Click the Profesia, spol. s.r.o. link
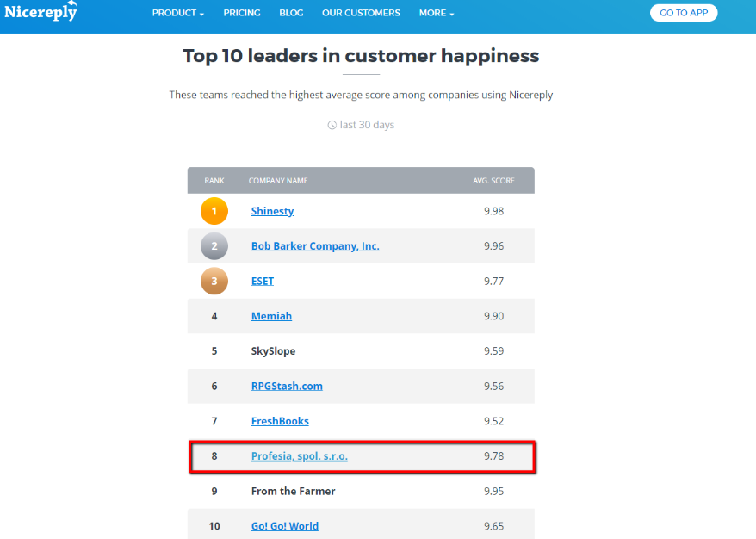 (300, 456)
